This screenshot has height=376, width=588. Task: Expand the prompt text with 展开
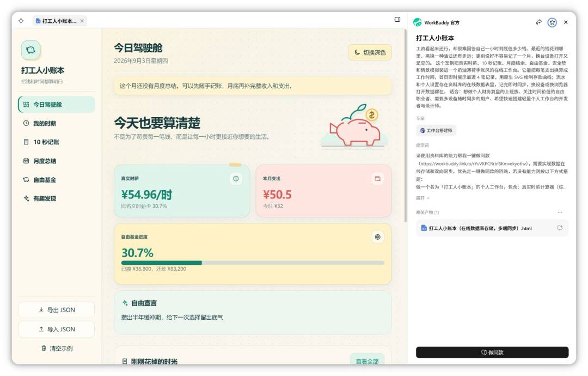click(422, 198)
